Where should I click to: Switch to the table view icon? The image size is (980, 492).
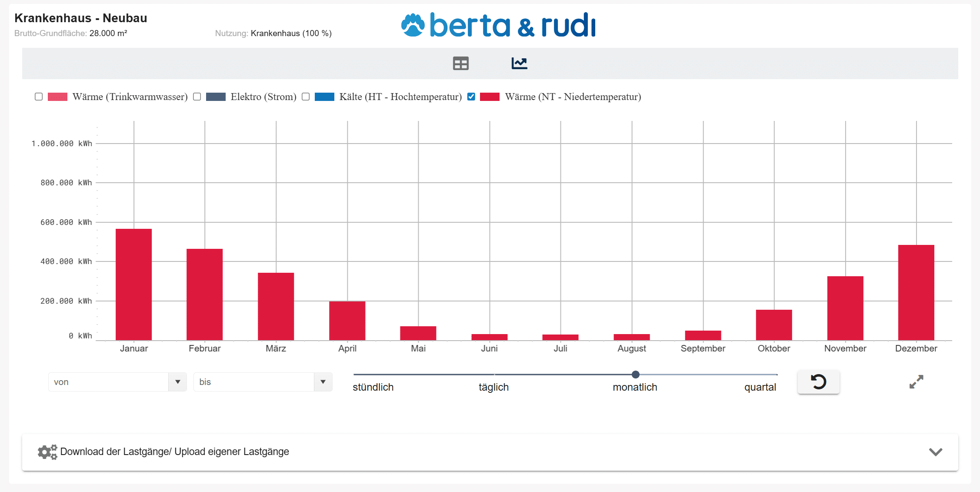460,64
